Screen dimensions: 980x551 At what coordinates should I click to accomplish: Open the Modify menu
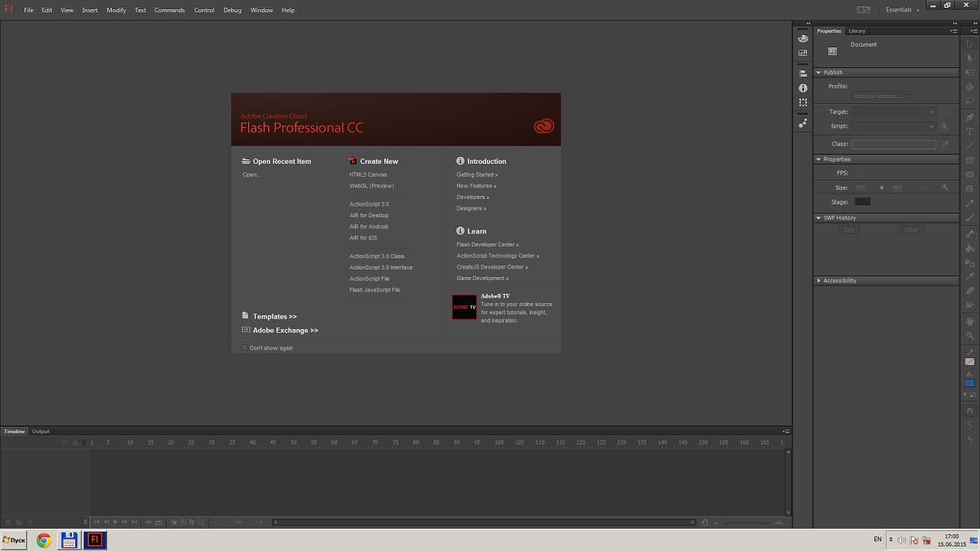tap(116, 10)
